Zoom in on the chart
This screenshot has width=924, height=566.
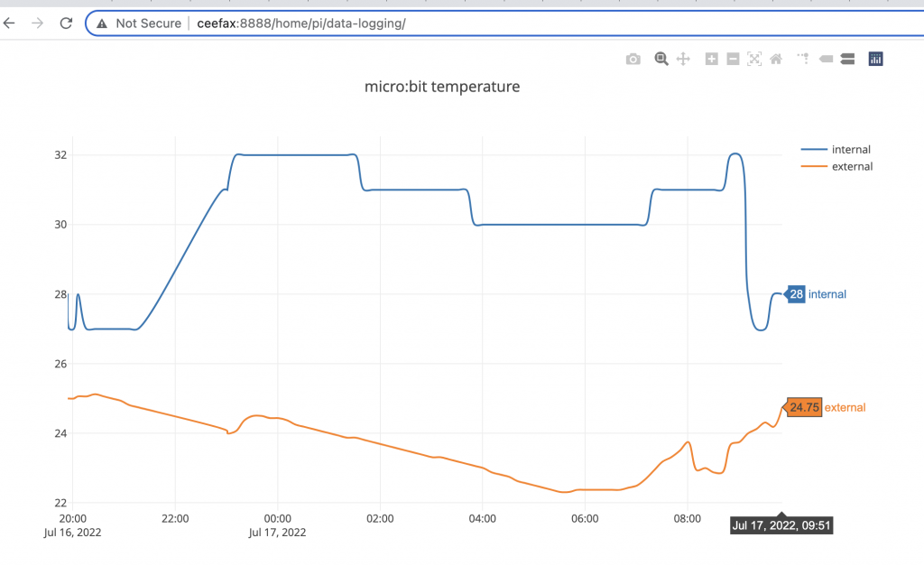tap(712, 58)
